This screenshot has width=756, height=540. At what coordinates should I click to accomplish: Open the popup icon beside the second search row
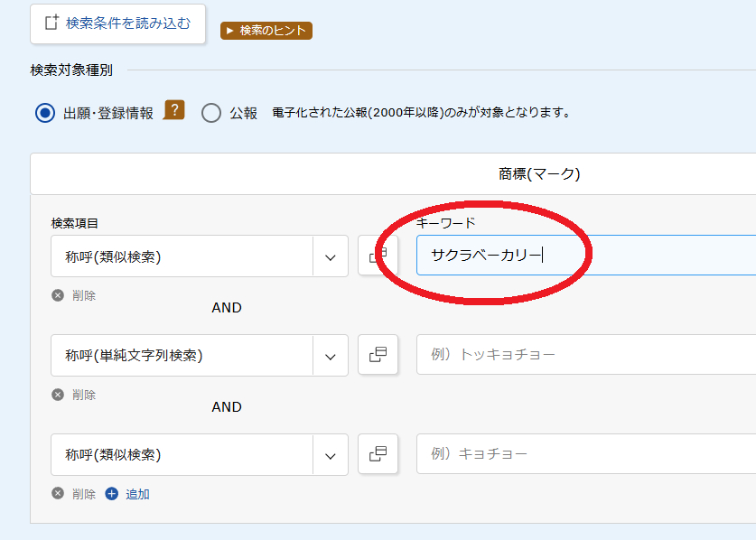point(378,354)
